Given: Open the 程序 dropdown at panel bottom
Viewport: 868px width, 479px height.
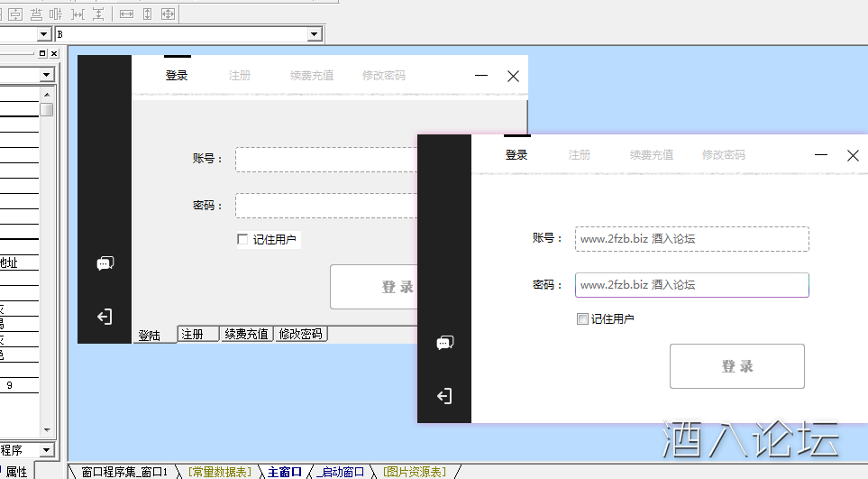Looking at the screenshot, I should tap(47, 450).
